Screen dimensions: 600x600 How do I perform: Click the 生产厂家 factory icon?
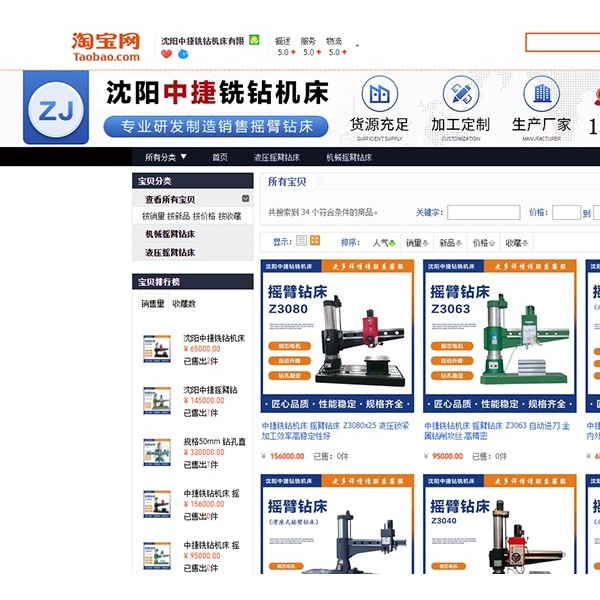541,94
